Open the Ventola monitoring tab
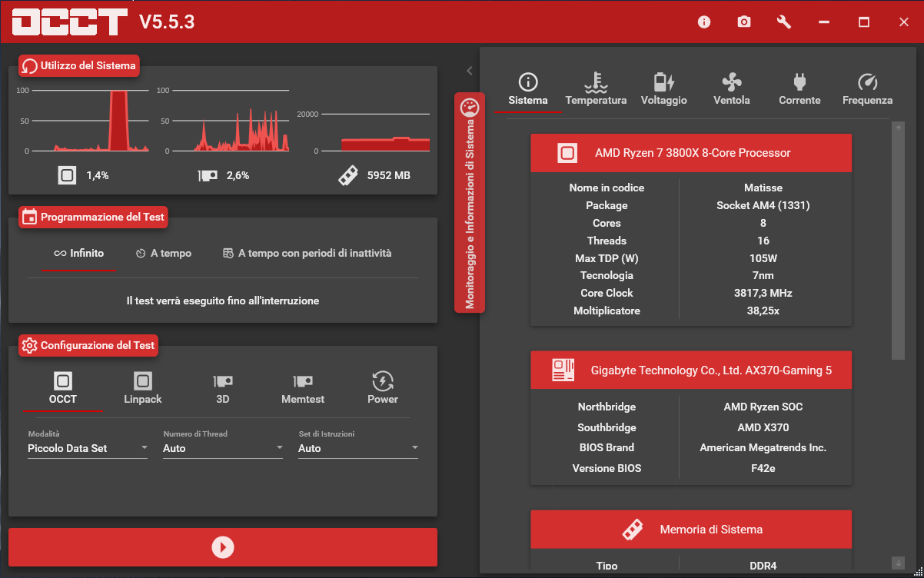Image resolution: width=924 pixels, height=578 pixels. click(731, 91)
